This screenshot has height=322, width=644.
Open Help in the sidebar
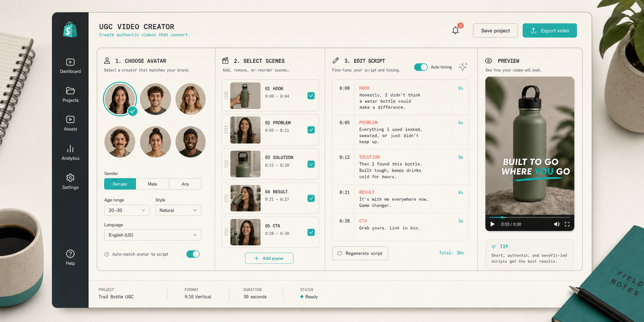click(x=70, y=258)
